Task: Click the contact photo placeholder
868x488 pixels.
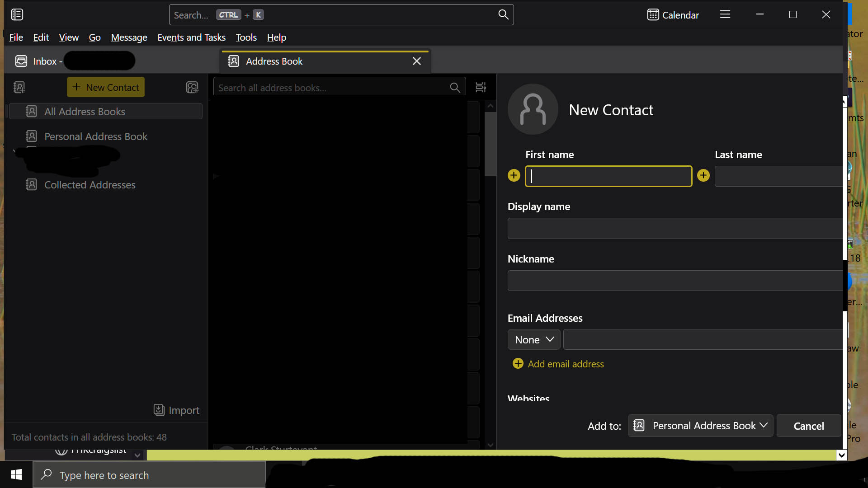Action: 533,109
